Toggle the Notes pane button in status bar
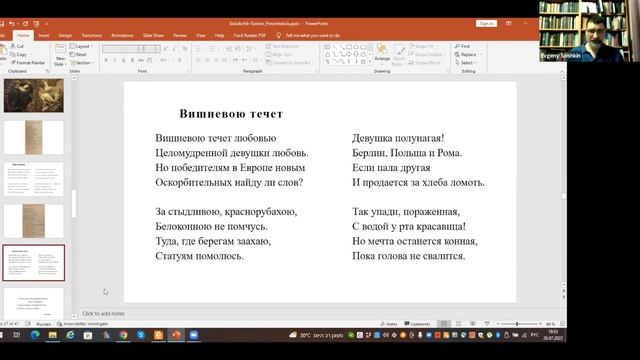 click(x=389, y=324)
